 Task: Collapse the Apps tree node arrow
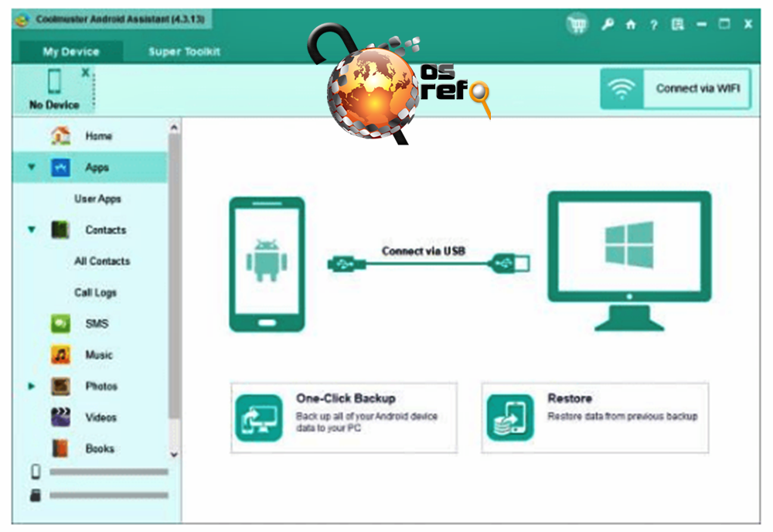(x=32, y=167)
